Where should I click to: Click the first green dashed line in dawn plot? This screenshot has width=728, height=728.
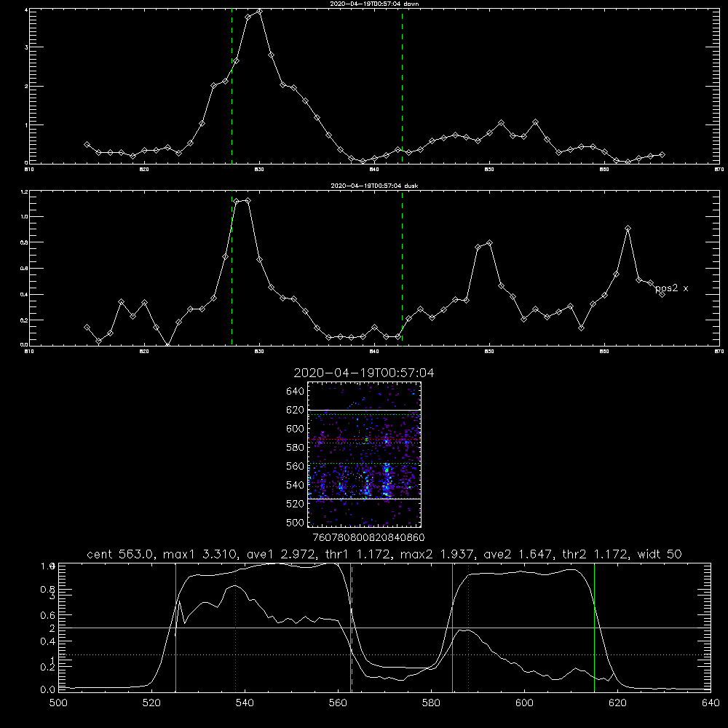tap(232, 87)
